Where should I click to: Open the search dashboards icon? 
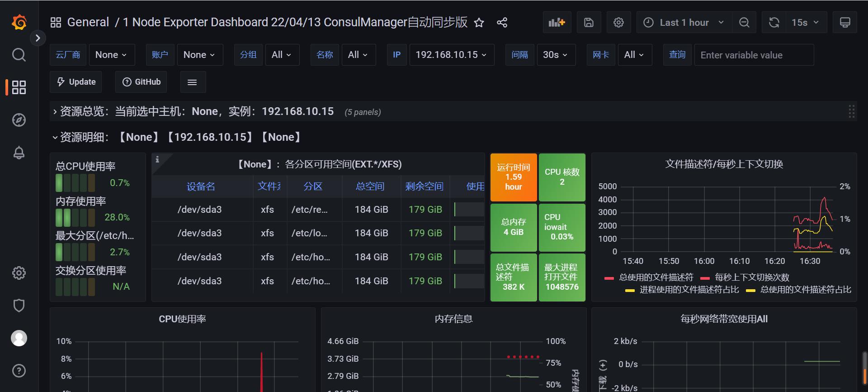pos(19,55)
